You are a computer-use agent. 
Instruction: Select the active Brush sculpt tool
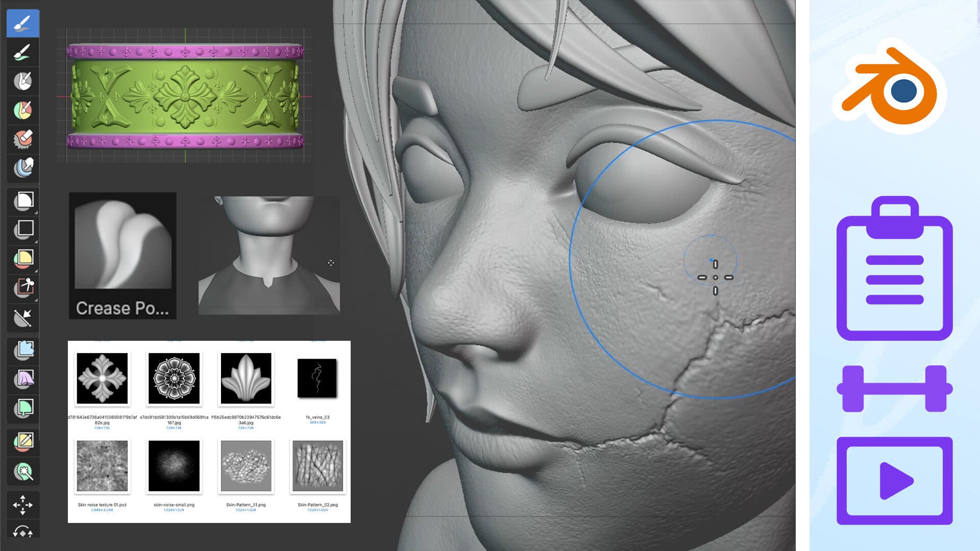pos(23,23)
